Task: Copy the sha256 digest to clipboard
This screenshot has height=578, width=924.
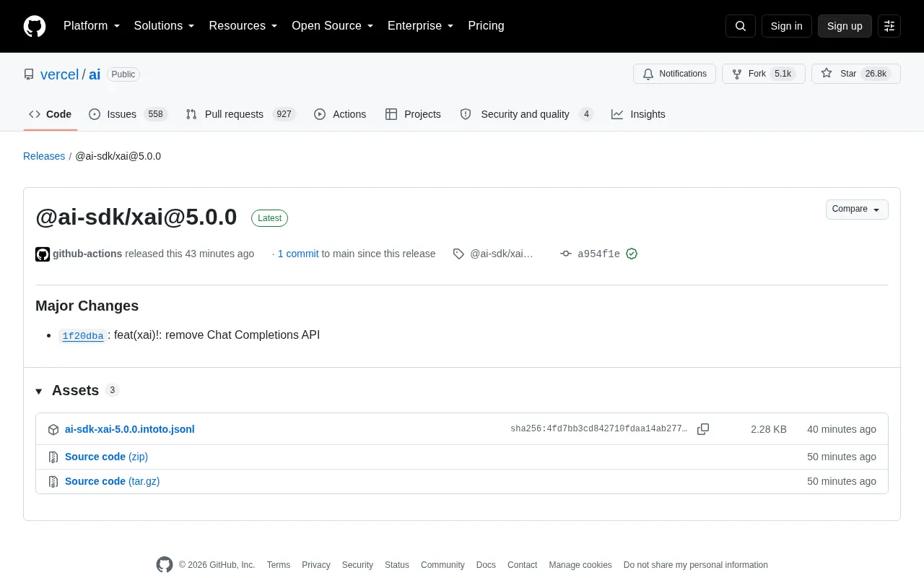Action: pos(703,429)
